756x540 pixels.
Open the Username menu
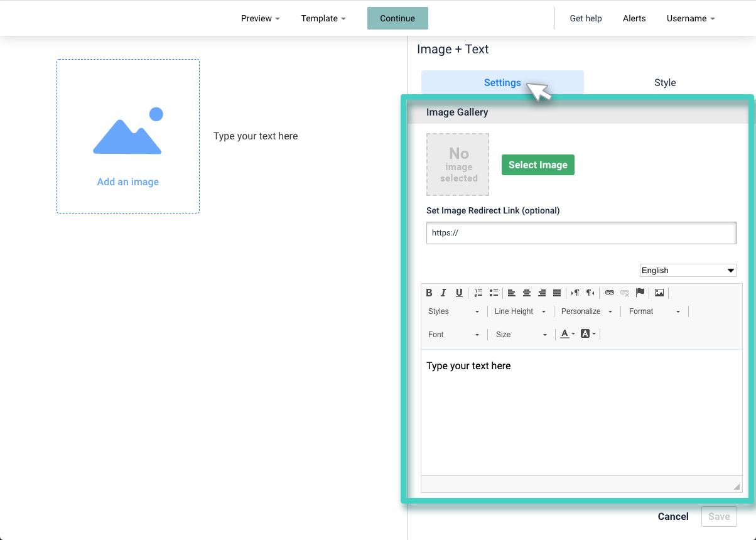(691, 18)
